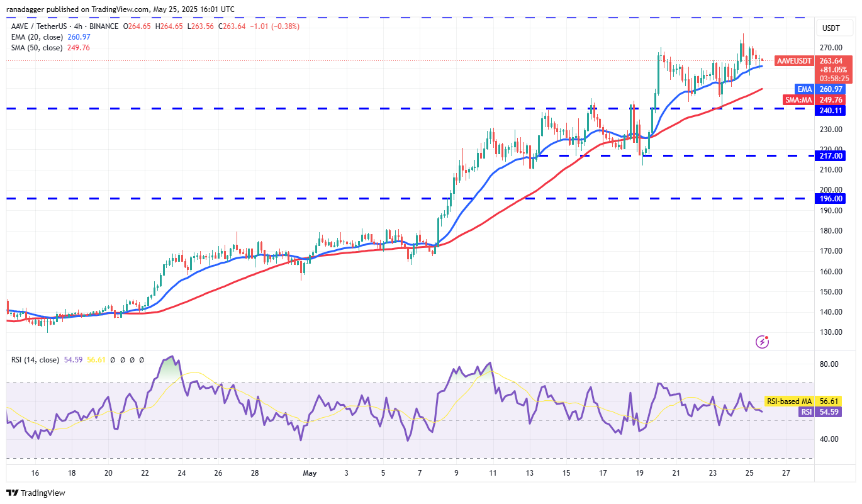Open the USDT currency selector
This screenshot has width=862, height=504.
click(x=834, y=28)
